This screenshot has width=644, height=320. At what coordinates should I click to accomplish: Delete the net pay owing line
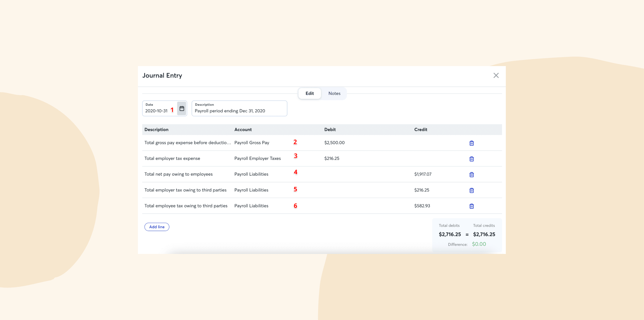471,174
